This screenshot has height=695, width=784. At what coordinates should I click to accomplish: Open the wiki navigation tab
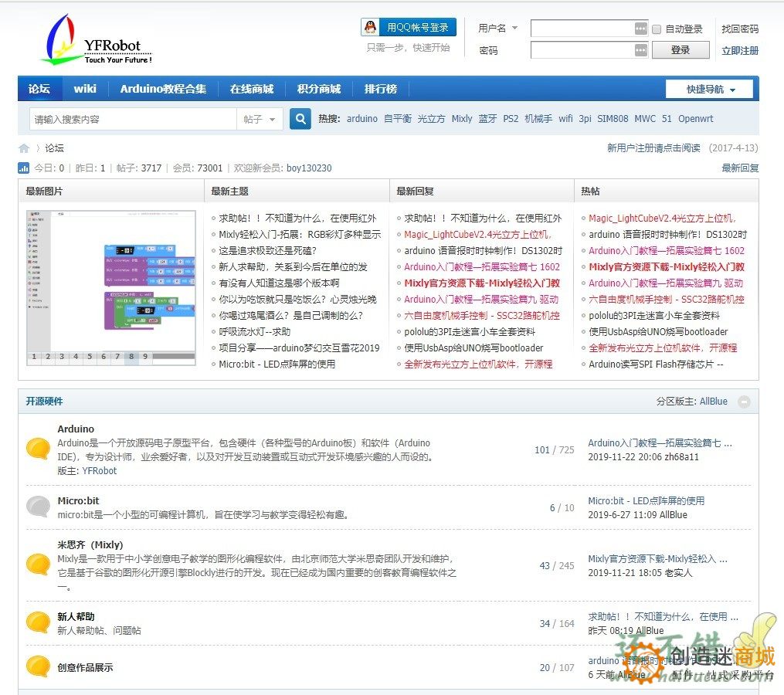[x=85, y=89]
